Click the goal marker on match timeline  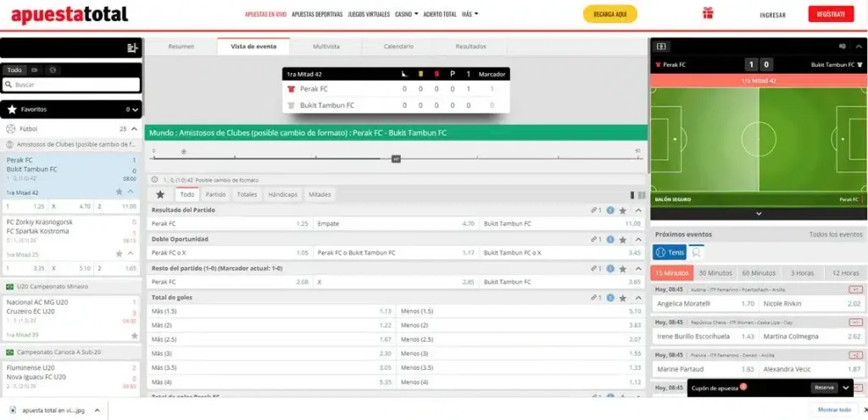coord(184,151)
